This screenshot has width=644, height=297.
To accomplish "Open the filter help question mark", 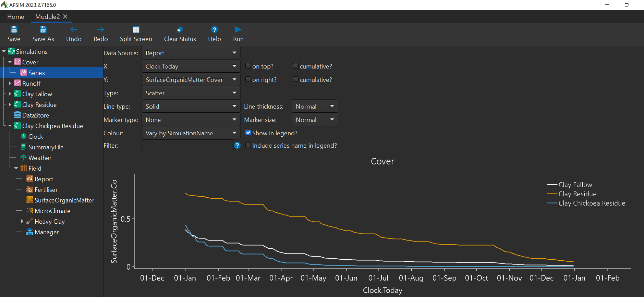I will pyautogui.click(x=237, y=146).
